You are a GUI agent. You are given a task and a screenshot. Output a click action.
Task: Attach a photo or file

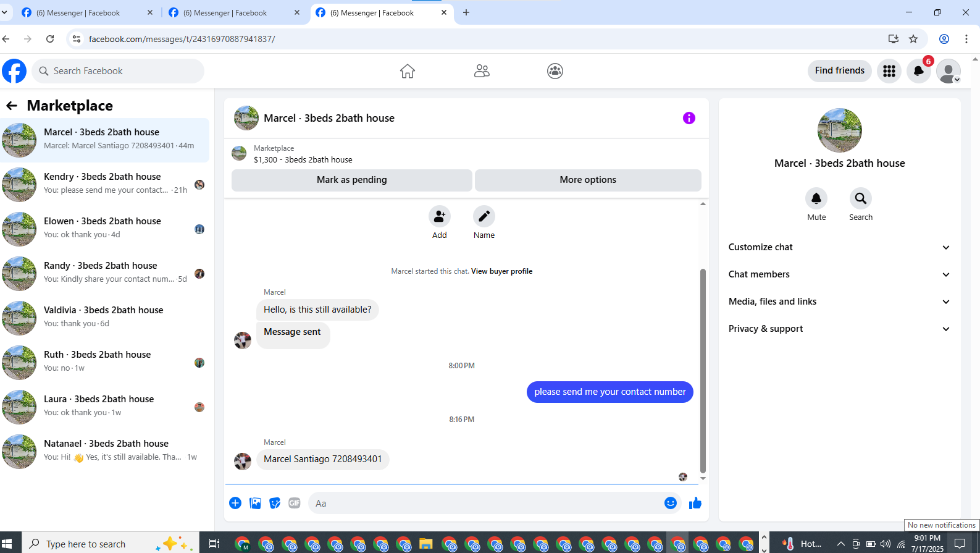[x=256, y=503]
